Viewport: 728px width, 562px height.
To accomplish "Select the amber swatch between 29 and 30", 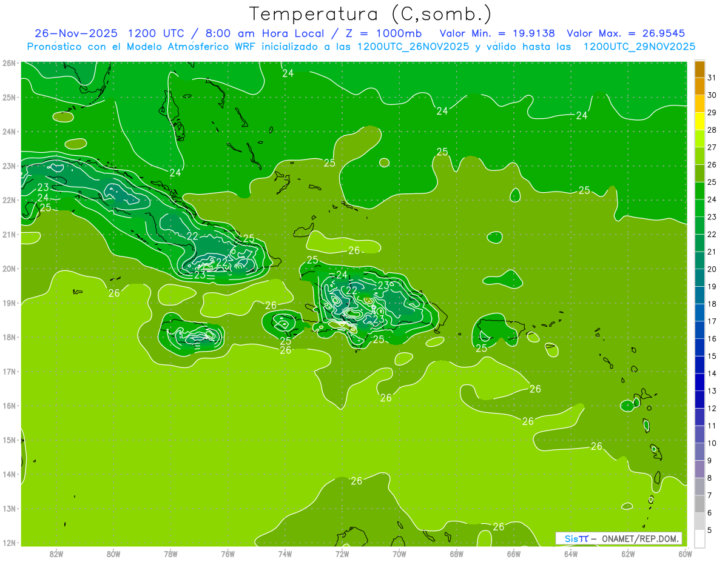I will [699, 104].
